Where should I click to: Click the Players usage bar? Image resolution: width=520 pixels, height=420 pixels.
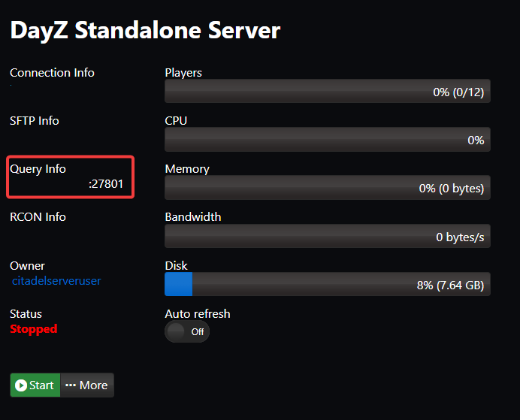(327, 92)
